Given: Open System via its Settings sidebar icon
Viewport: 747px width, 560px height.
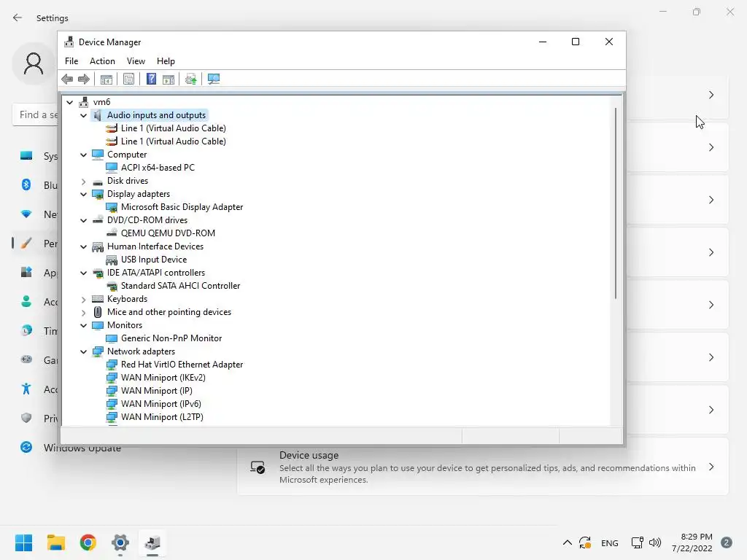Looking at the screenshot, I should (26, 156).
